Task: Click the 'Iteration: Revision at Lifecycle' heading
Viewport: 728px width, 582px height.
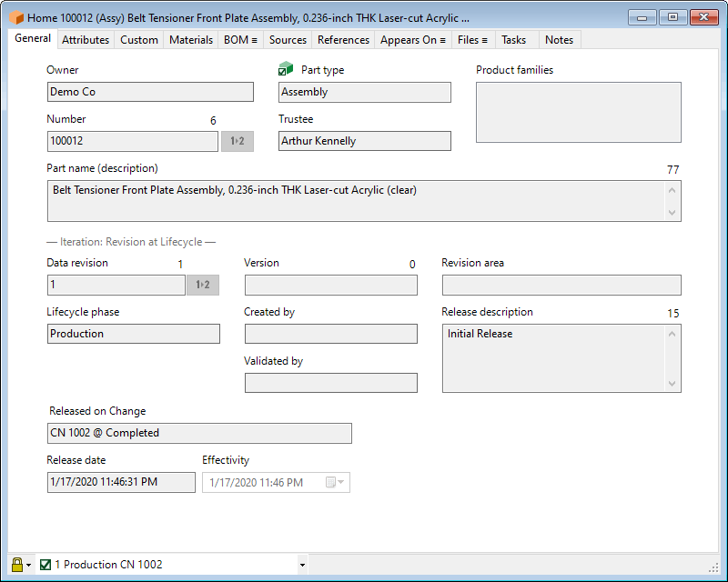Action: pos(131,242)
